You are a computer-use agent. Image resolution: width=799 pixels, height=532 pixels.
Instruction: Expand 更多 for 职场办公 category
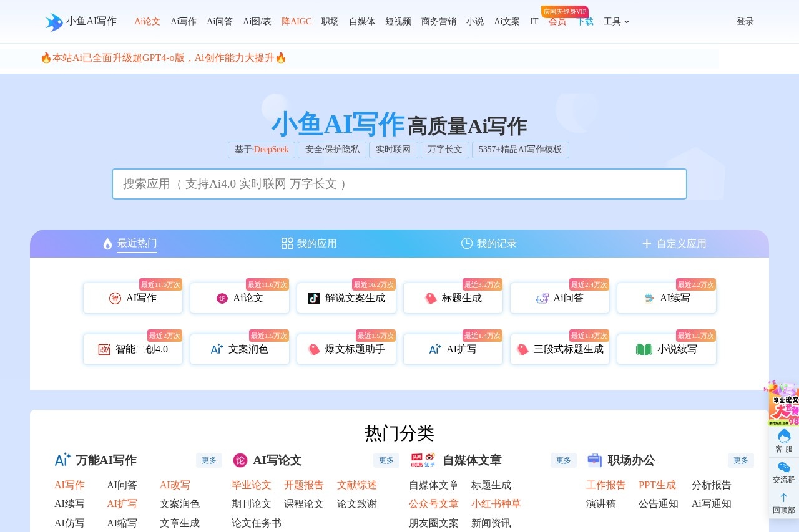[740, 460]
